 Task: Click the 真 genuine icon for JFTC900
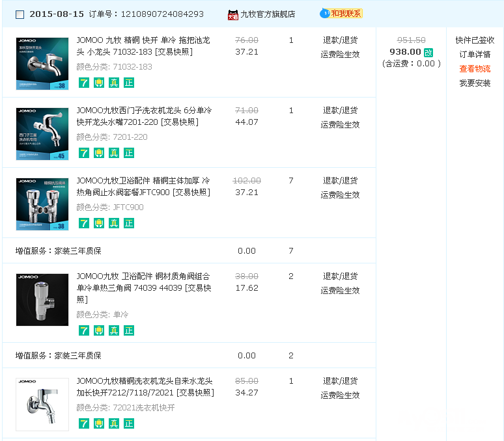[x=114, y=223]
